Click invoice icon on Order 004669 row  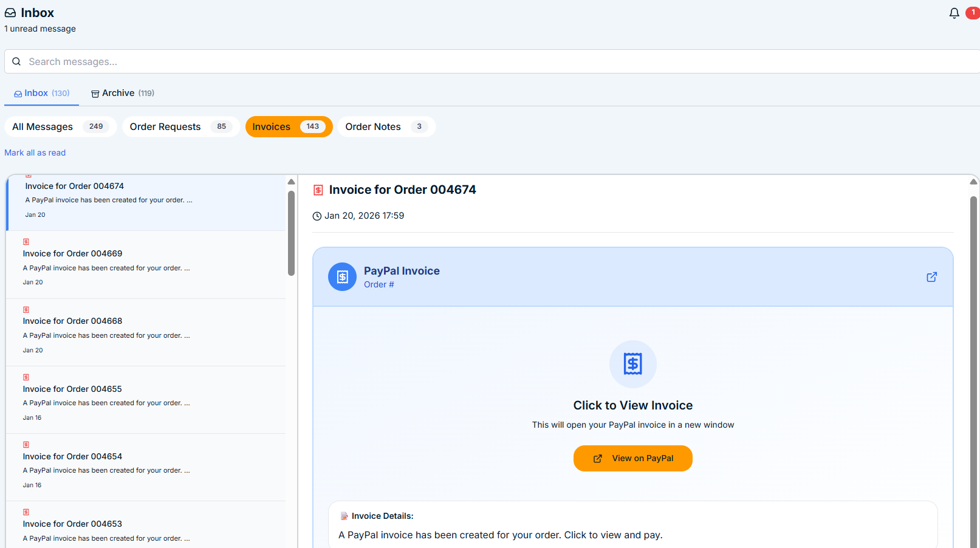[26, 242]
